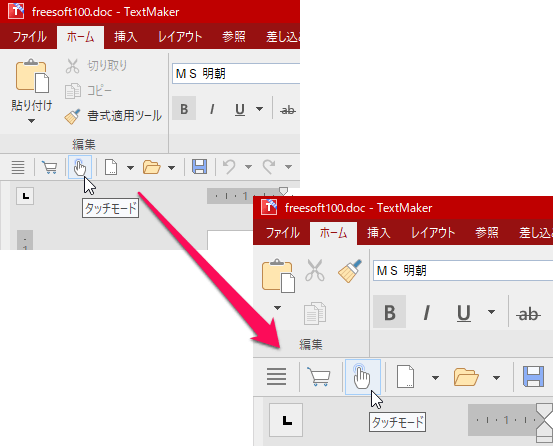Viewport: 553px width, 446px height.
Task: Open New document dropdown arrow in upper window
Action: (x=130, y=167)
